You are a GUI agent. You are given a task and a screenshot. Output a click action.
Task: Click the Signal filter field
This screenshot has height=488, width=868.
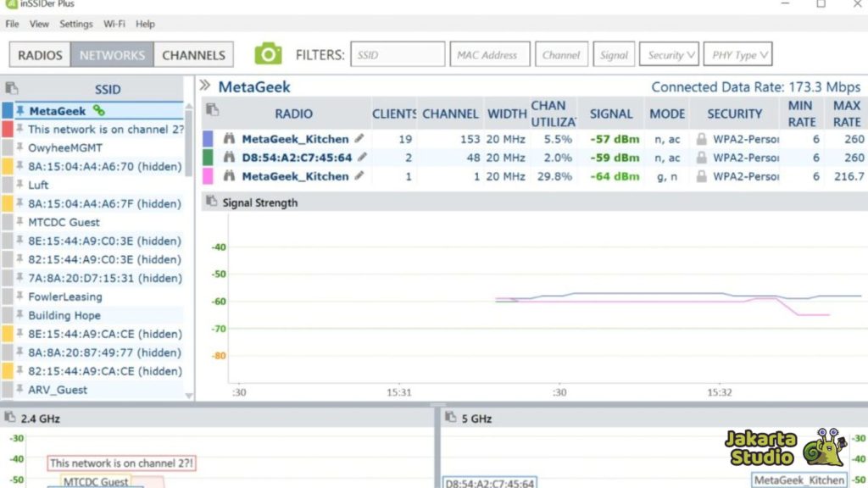614,54
